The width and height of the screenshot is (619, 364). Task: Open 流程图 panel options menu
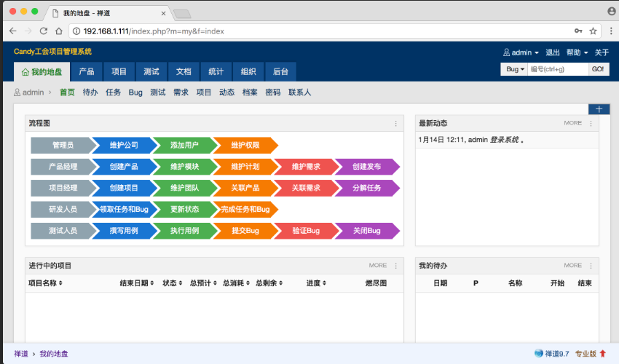tap(396, 124)
